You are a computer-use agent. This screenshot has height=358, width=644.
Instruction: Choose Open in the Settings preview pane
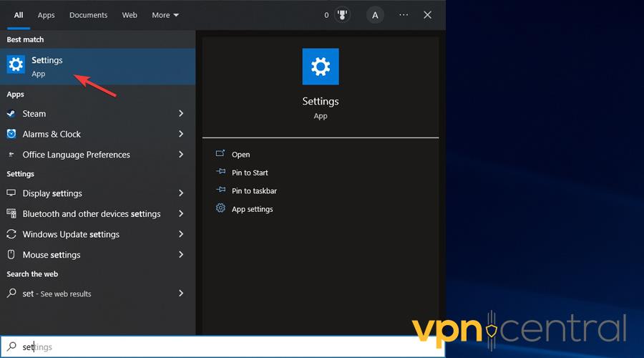pyautogui.click(x=240, y=155)
